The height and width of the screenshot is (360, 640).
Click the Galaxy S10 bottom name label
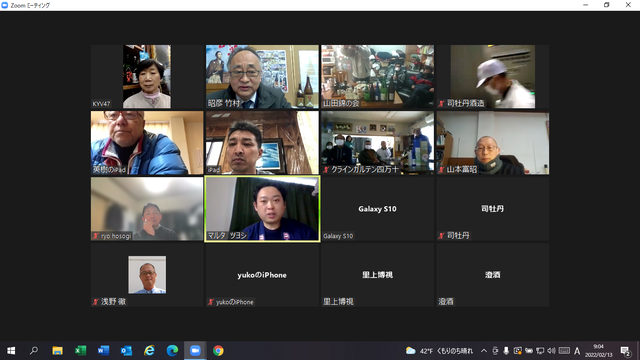pos(338,236)
